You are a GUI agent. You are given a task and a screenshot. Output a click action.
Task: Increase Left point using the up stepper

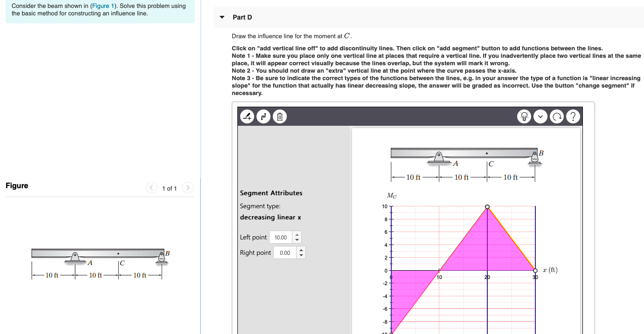pyautogui.click(x=297, y=235)
